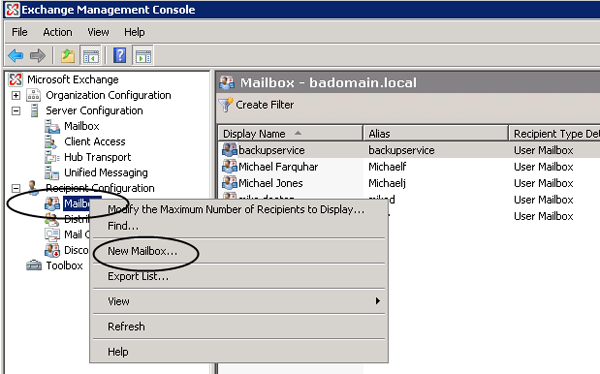Toggle the Show/Hide Console Tree icon

point(91,56)
